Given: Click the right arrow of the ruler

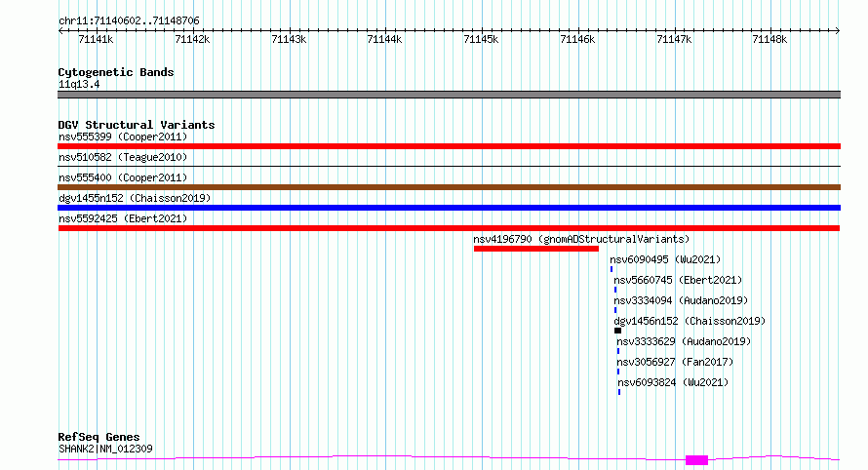Looking at the screenshot, I should pos(838,31).
